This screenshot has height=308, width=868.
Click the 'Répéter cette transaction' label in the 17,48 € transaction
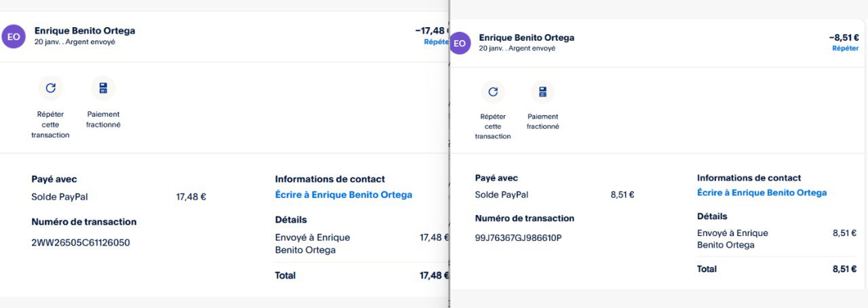coord(50,125)
